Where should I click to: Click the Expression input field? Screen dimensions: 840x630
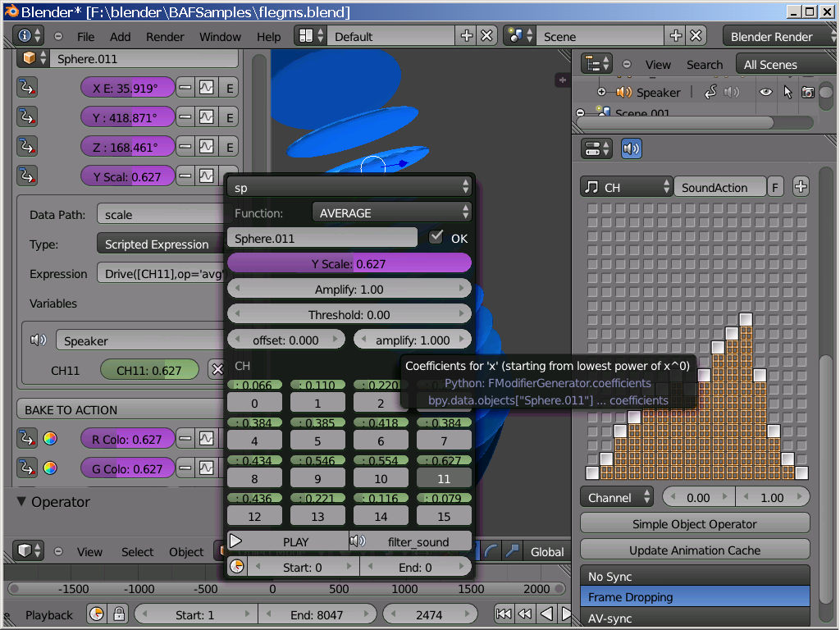click(161, 272)
